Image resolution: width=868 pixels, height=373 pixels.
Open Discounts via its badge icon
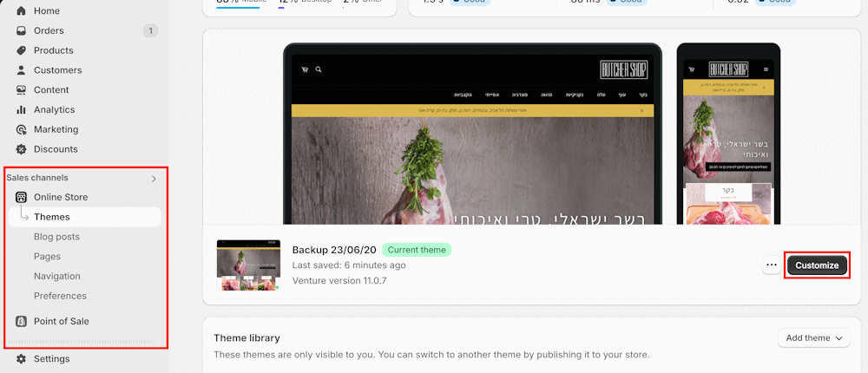tap(22, 149)
